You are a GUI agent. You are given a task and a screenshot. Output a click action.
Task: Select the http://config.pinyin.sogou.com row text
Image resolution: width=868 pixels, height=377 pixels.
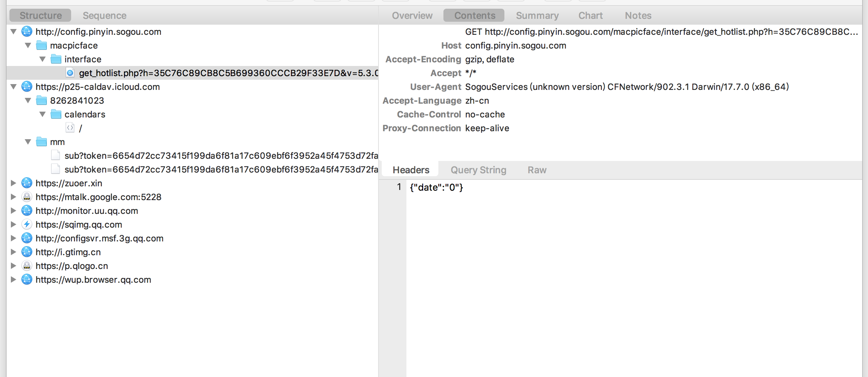[98, 32]
